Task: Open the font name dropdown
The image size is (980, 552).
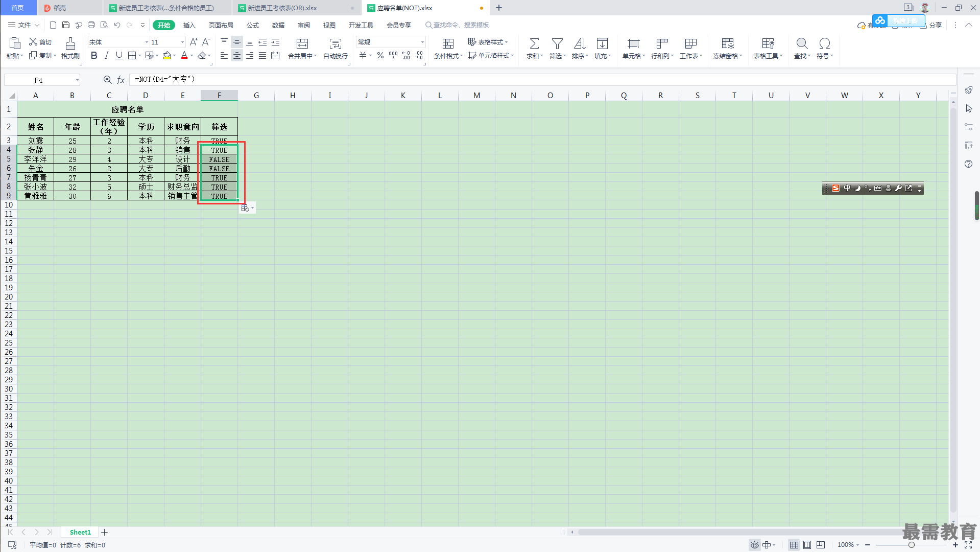Action: tap(147, 42)
